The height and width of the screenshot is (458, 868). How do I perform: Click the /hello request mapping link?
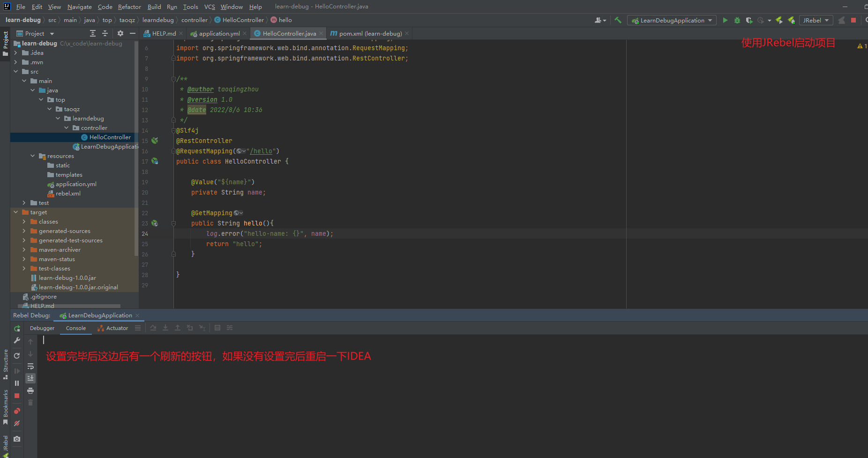coord(261,151)
